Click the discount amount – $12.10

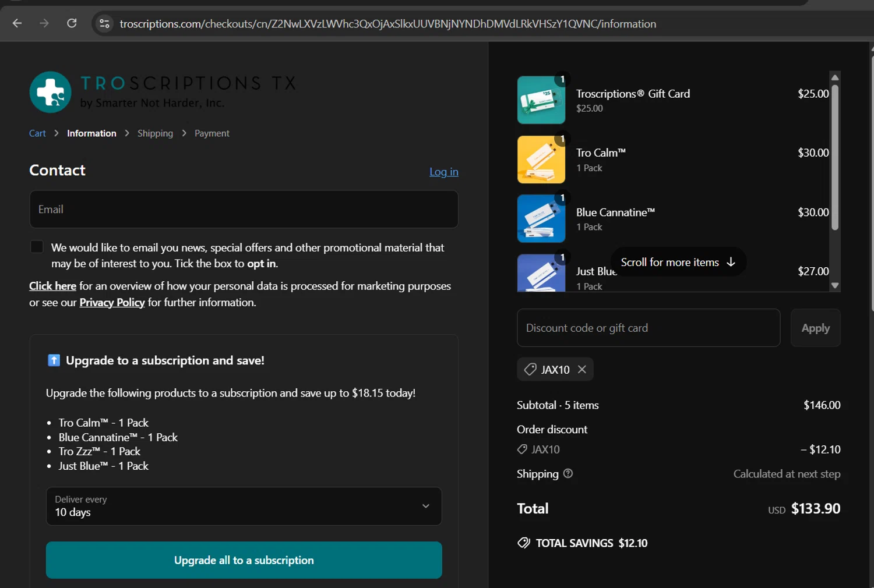coord(820,449)
